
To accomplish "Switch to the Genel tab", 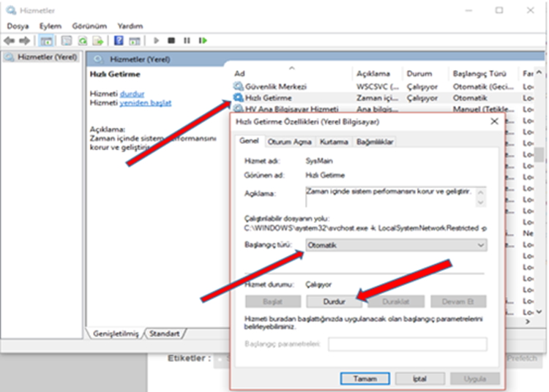I will pyautogui.click(x=249, y=140).
